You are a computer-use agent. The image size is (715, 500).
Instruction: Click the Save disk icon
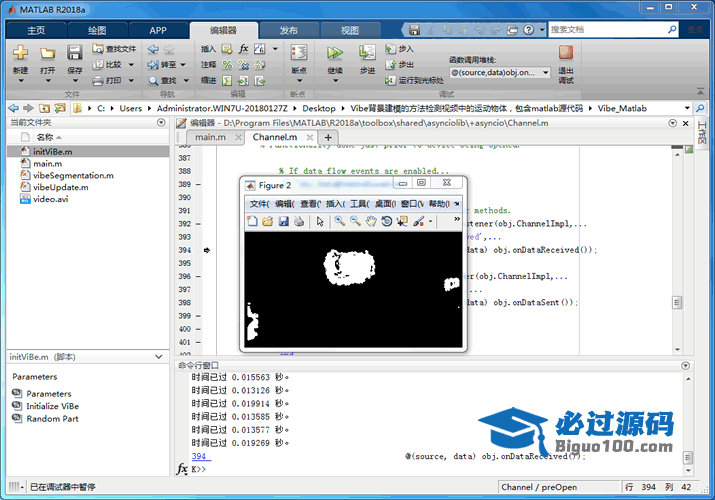coord(74,52)
